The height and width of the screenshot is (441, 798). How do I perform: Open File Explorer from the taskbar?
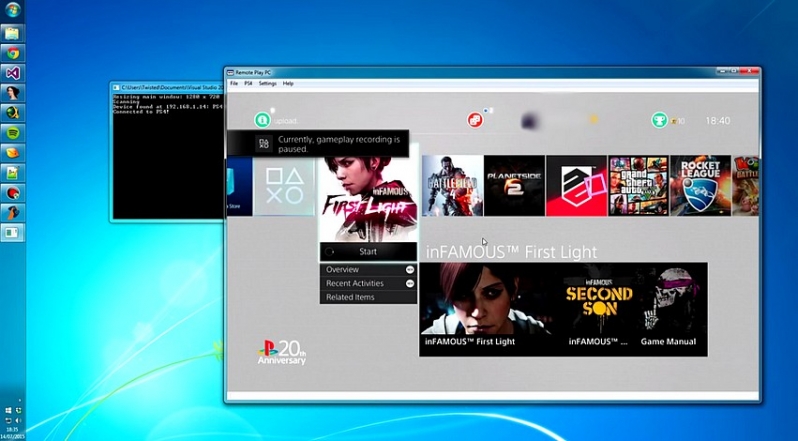tap(12, 33)
